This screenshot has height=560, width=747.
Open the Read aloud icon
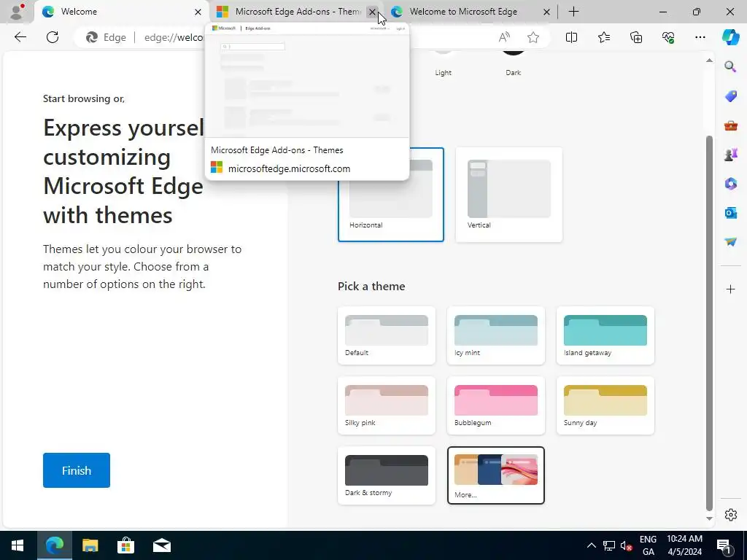pos(504,37)
